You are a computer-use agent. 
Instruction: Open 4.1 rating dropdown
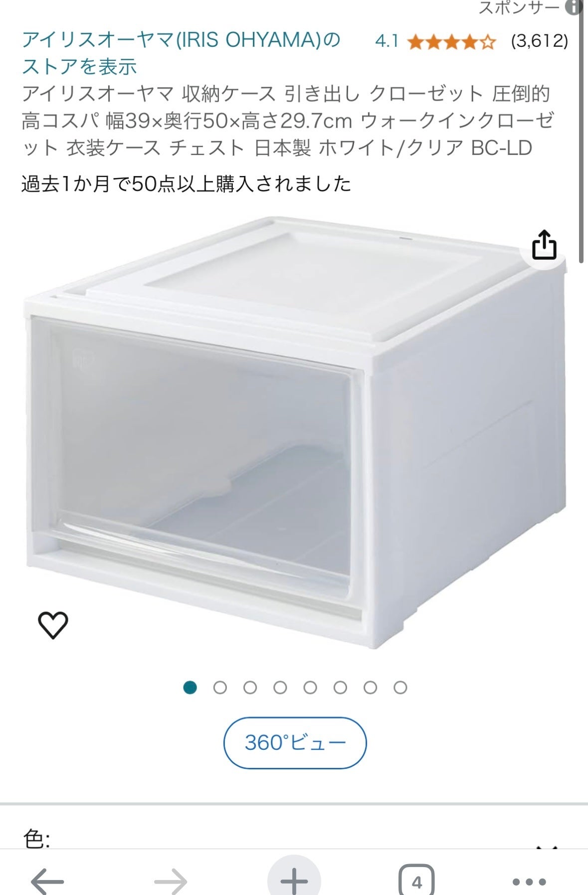click(387, 41)
